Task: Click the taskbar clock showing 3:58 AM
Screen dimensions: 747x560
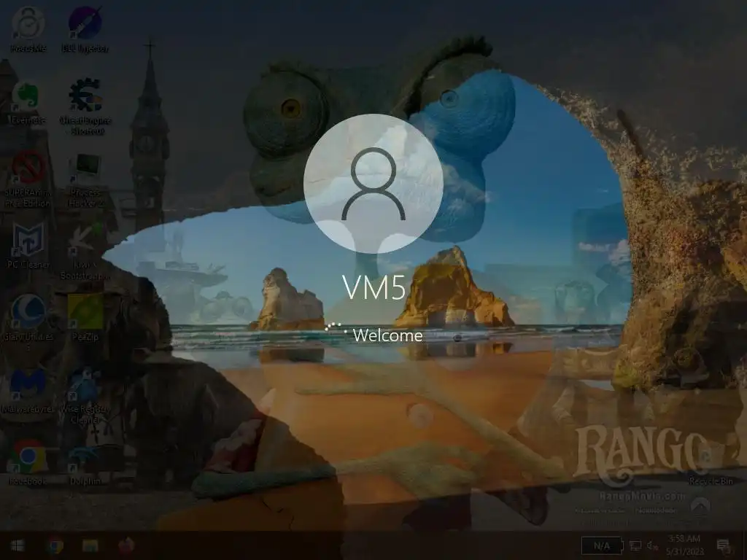Action: pyautogui.click(x=684, y=545)
